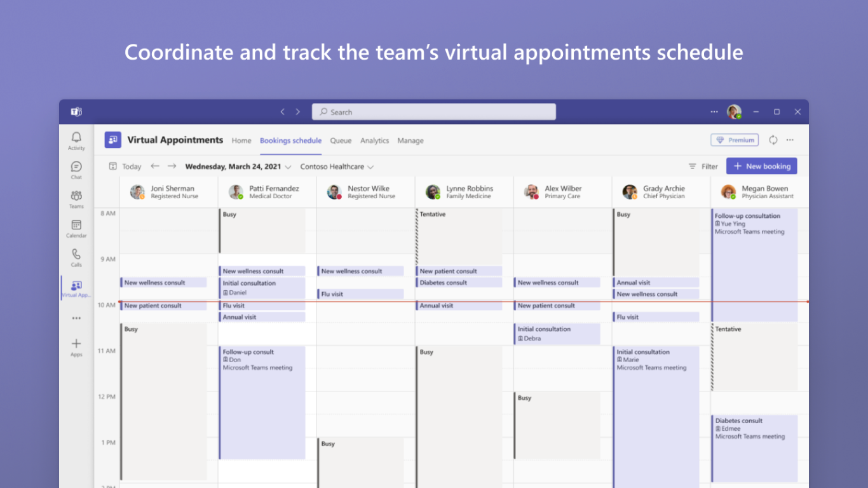868x488 pixels.
Task: Select Joni Sherman's staff avatar
Action: [x=137, y=192]
